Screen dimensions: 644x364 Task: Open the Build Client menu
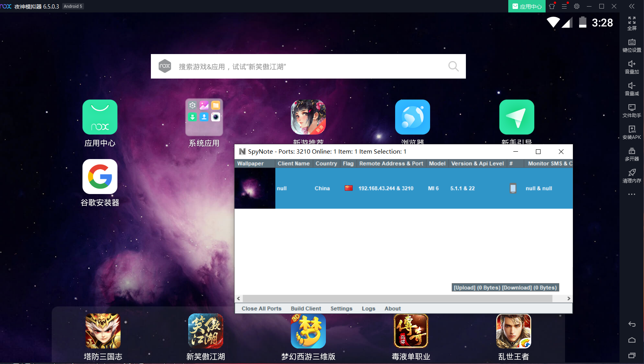[x=306, y=308]
